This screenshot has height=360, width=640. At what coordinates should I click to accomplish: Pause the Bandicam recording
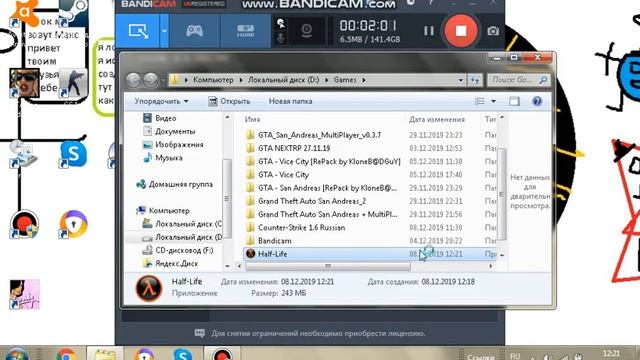pyautogui.click(x=428, y=31)
